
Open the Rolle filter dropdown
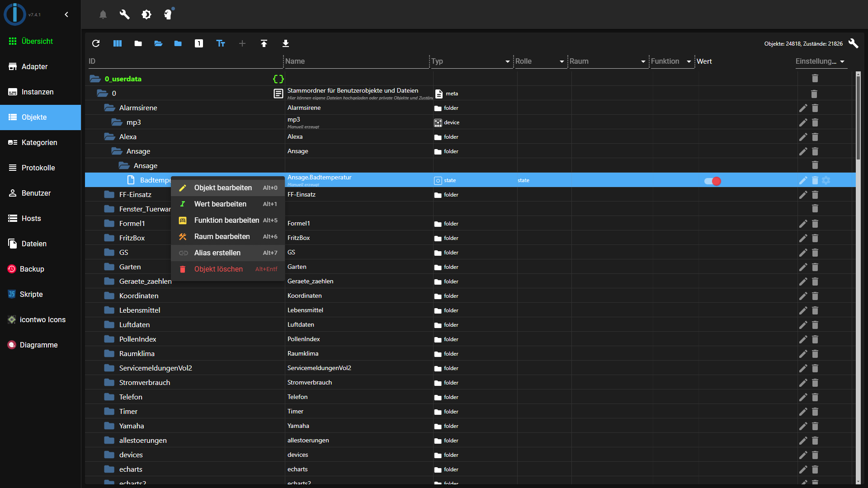coord(561,61)
